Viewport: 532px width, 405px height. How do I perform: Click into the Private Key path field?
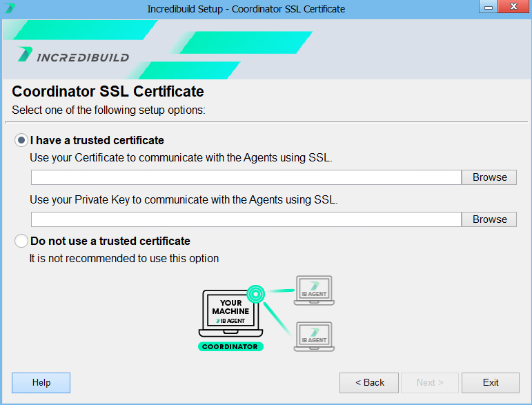pos(246,219)
